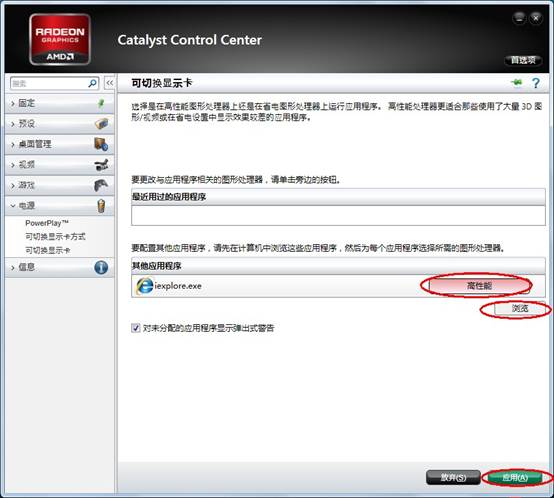Open PowerPlay™ settings page
The width and height of the screenshot is (554, 498).
click(x=47, y=223)
